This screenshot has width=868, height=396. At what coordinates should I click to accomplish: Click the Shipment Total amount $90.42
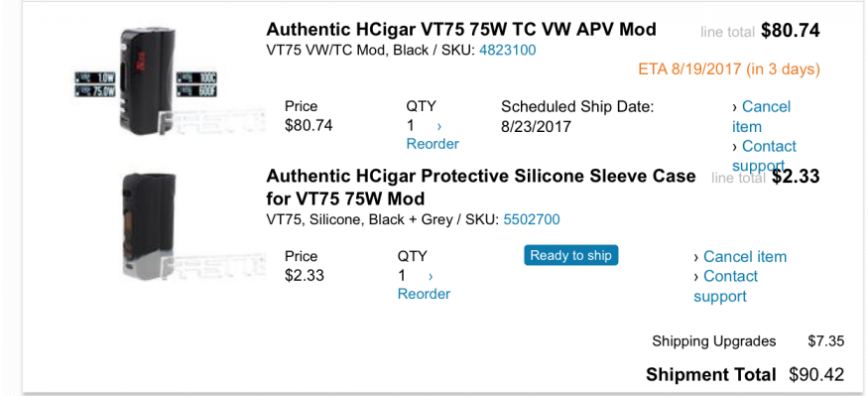816,374
